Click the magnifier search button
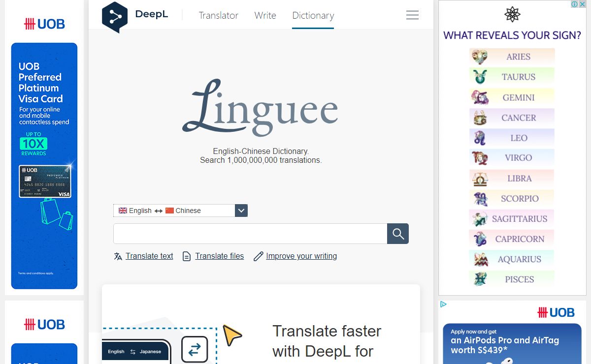Screen dimensions: 591x364 tap(398, 234)
